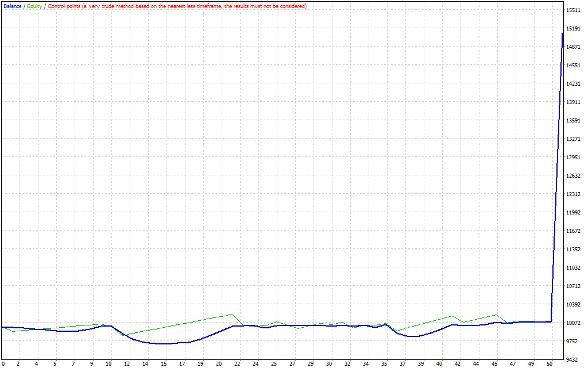Viewport: 588px width, 368px height.
Task: Click the Balance legend label
Action: coord(12,6)
